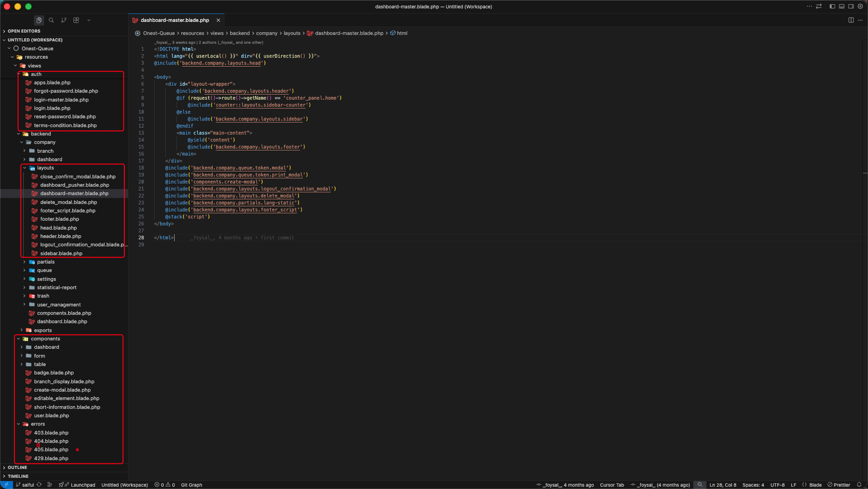Follow 'counter::layouts.sidebar-counter' include link

(260, 105)
